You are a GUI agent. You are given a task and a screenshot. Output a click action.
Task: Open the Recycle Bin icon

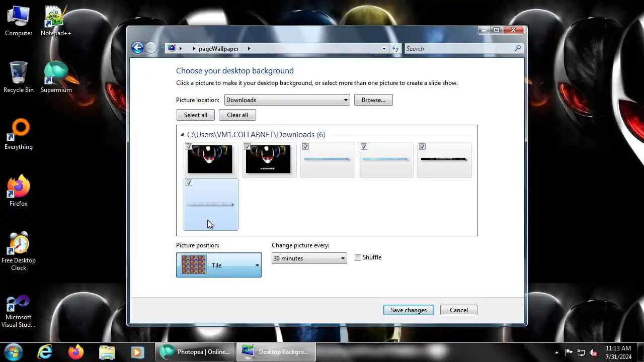(19, 77)
